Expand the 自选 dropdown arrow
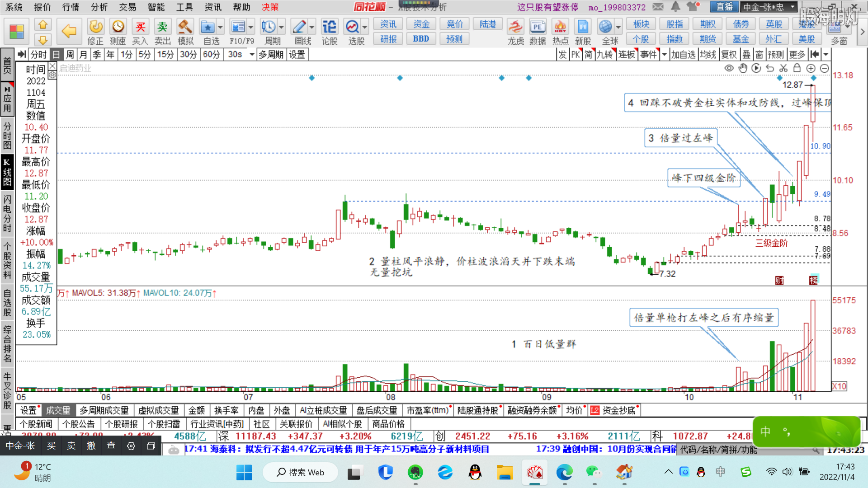868x488 pixels. pyautogui.click(x=220, y=27)
